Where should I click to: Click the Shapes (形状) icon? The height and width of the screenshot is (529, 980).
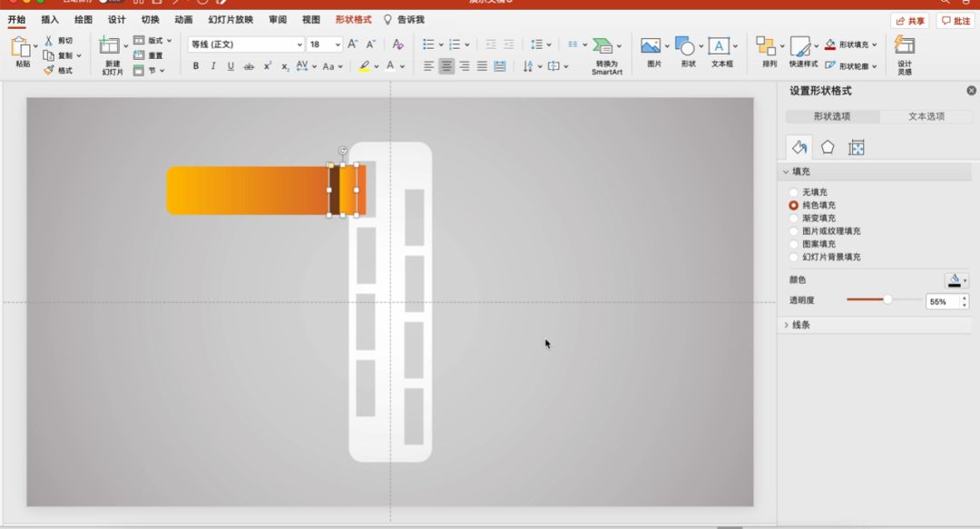pos(685,46)
